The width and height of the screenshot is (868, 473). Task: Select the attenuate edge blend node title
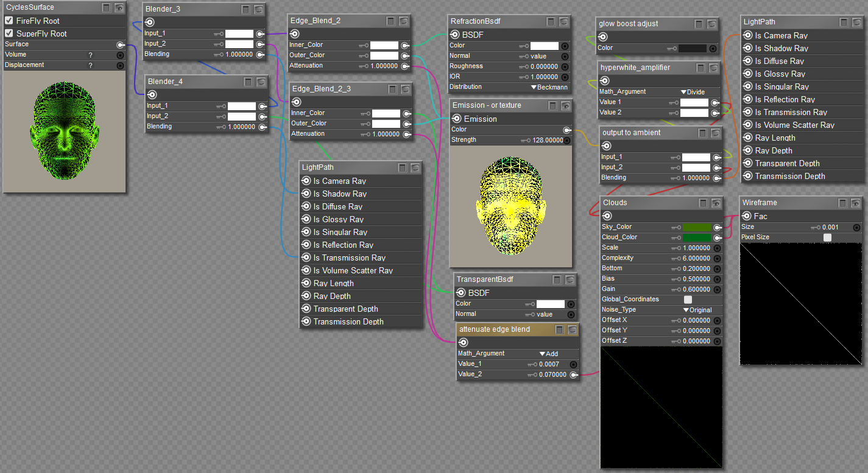[x=495, y=329]
